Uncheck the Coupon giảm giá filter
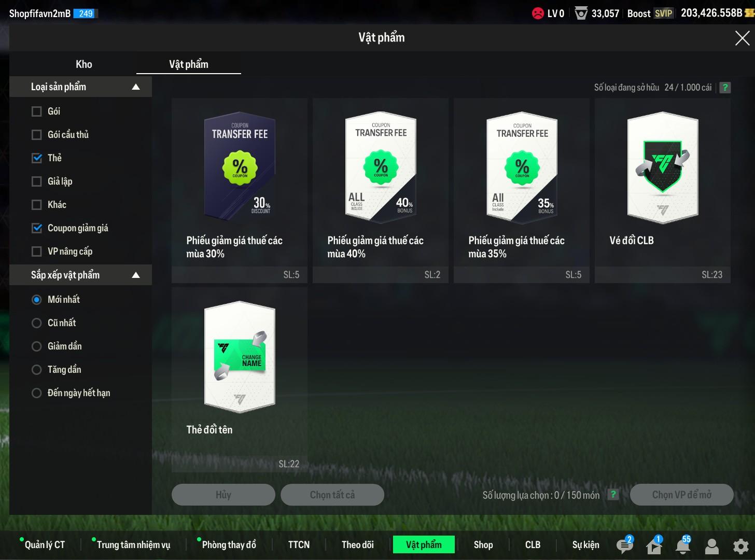Screen dimensions: 755x560 pyautogui.click(x=37, y=228)
